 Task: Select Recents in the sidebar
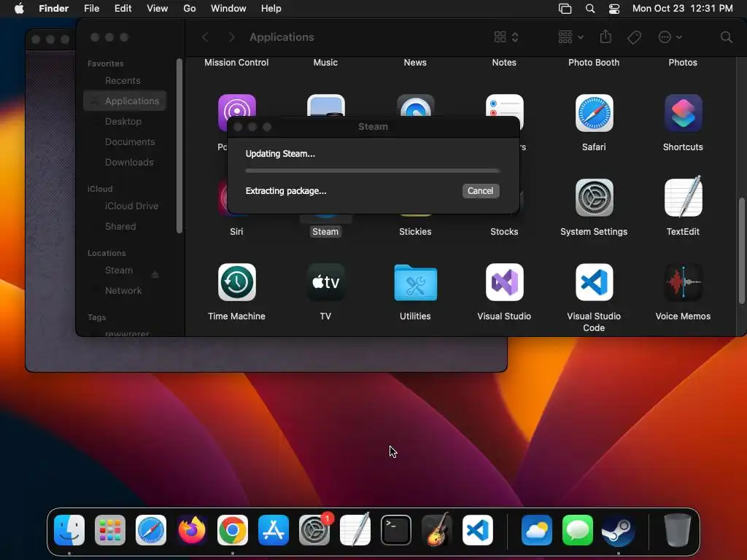coord(123,80)
